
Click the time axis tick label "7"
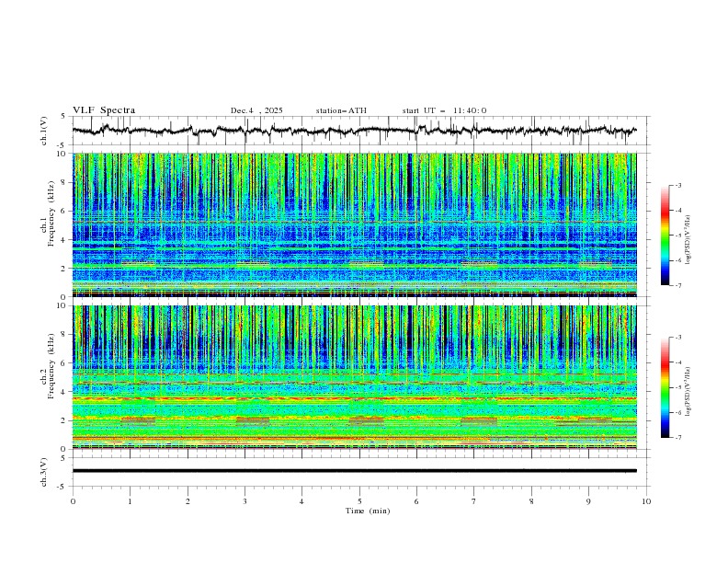pos(474,501)
